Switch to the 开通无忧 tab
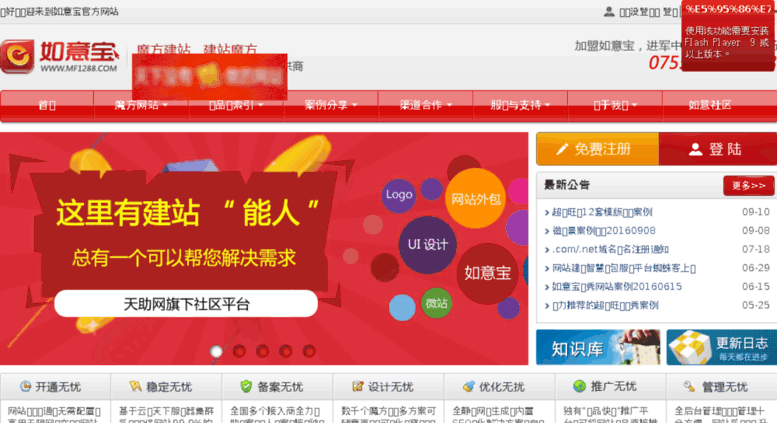The height and width of the screenshot is (423, 777). 56,386
